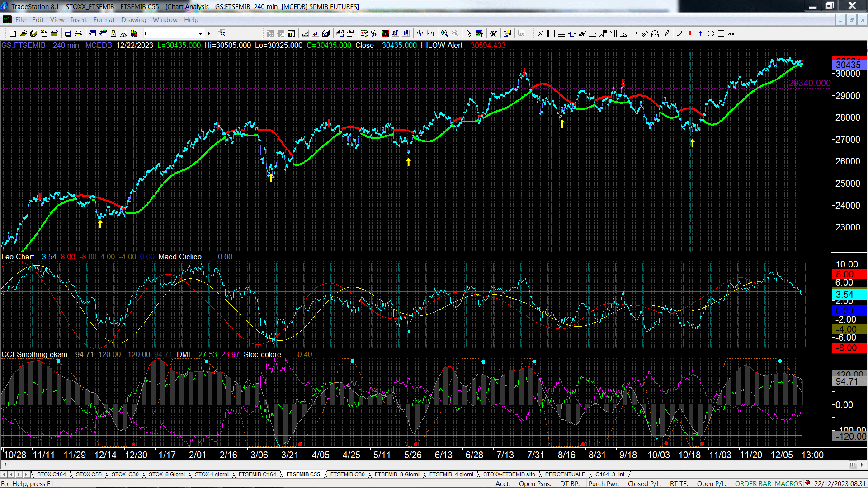868x488 pixels.
Task: Insert a blue up arrow marker
Action: point(700,33)
